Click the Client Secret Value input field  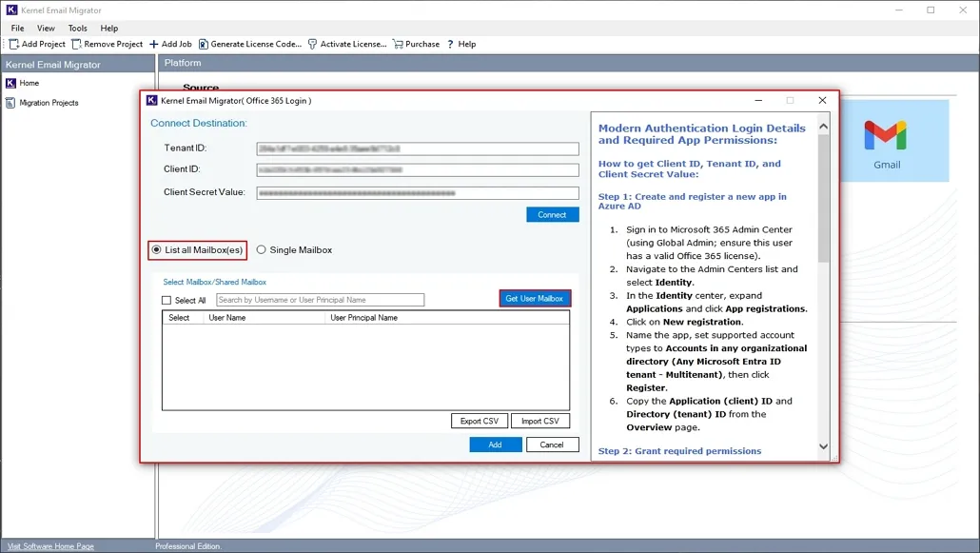(x=419, y=192)
